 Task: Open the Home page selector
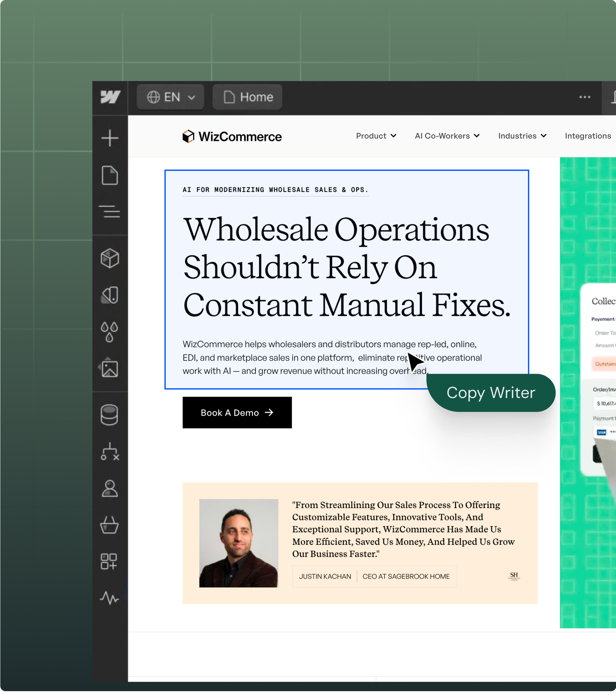247,97
